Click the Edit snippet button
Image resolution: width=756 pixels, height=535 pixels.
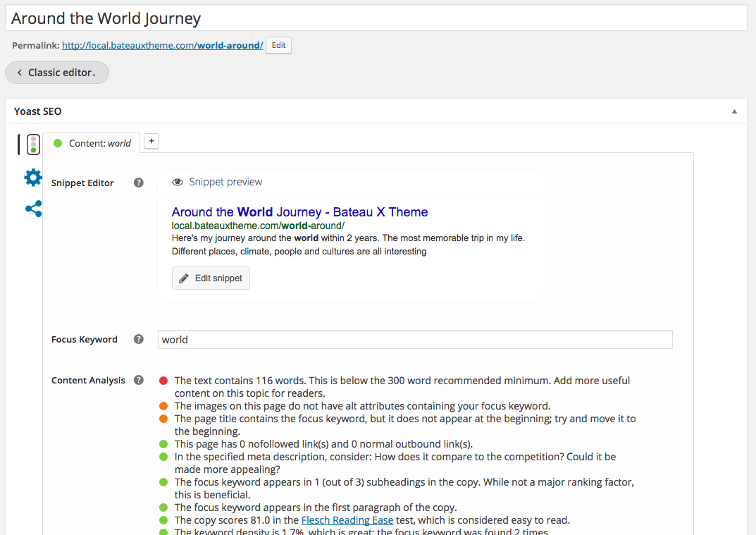tap(211, 278)
